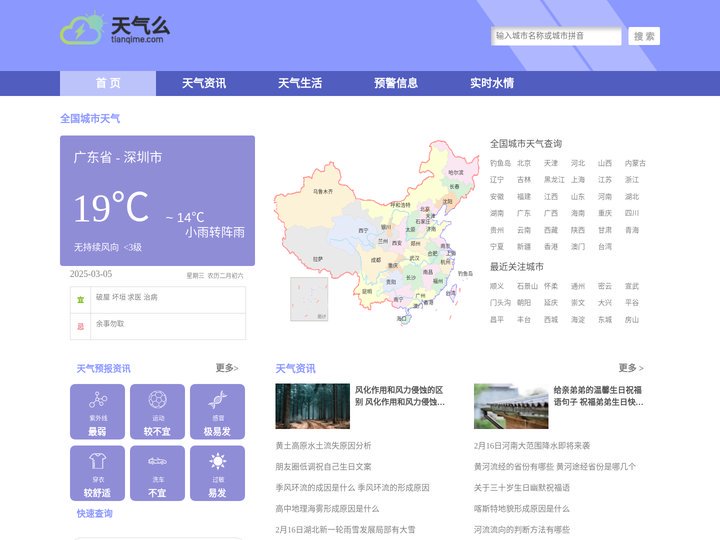Select 四川 in the province list
Screen dimensions: 720x540
[632, 213]
